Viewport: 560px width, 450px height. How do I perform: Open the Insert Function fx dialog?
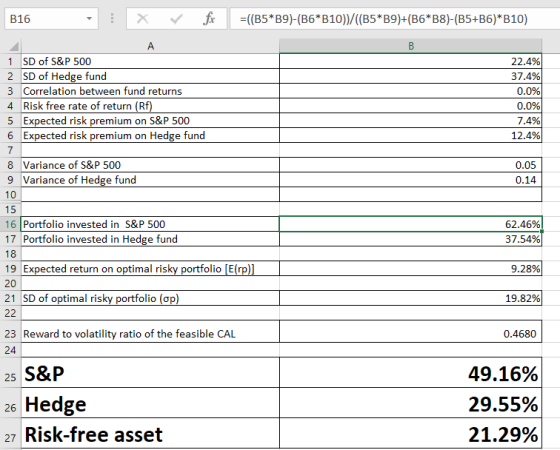point(209,19)
